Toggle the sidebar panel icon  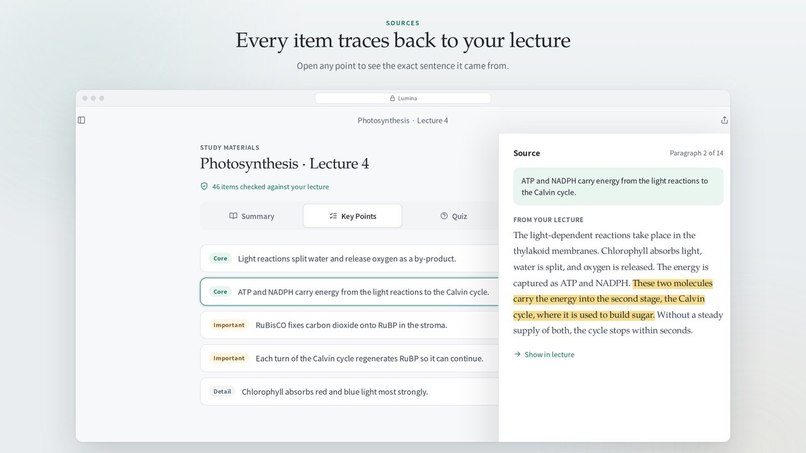coord(81,120)
